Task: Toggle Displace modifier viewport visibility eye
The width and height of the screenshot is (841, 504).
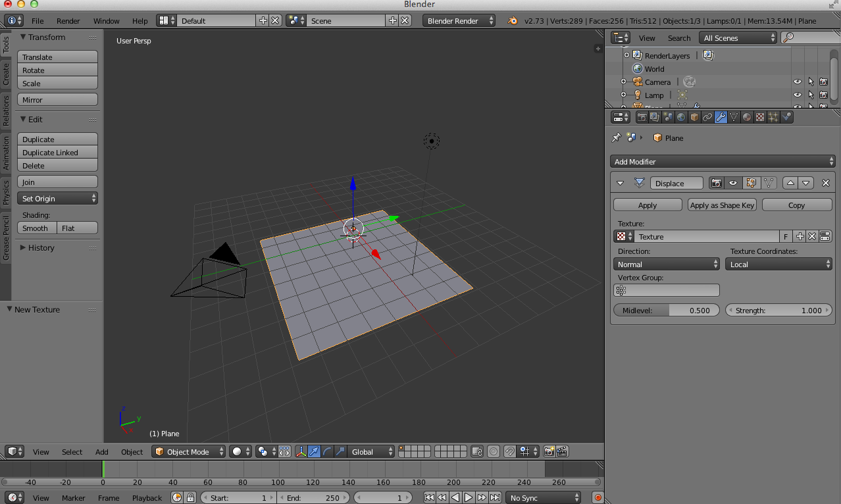Action: click(732, 183)
